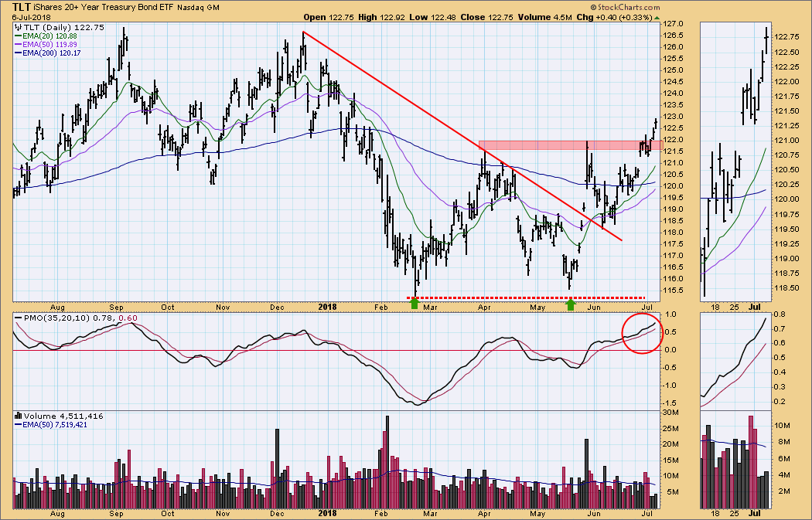Click the 5M volume axis label
The image size is (812, 520).
tap(672, 492)
